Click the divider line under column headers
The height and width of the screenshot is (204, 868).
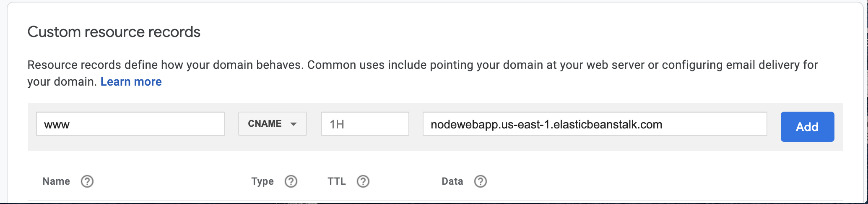[x=419, y=200]
